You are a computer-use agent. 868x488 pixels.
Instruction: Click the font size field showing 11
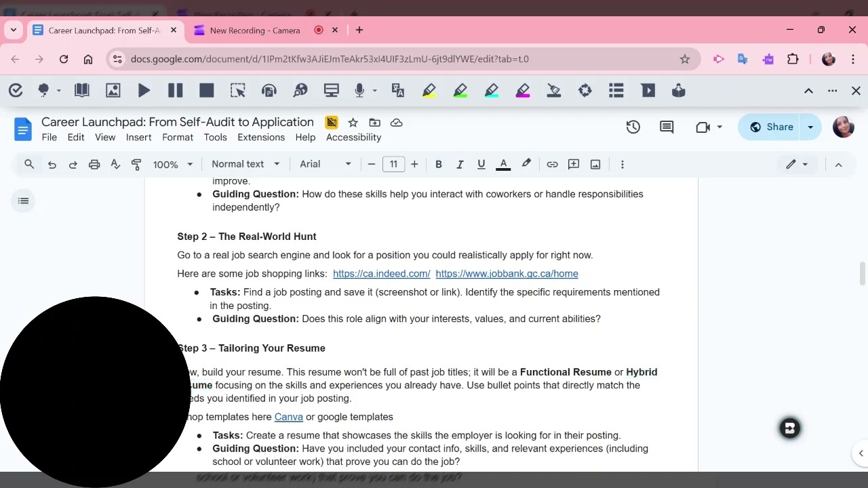coord(393,164)
